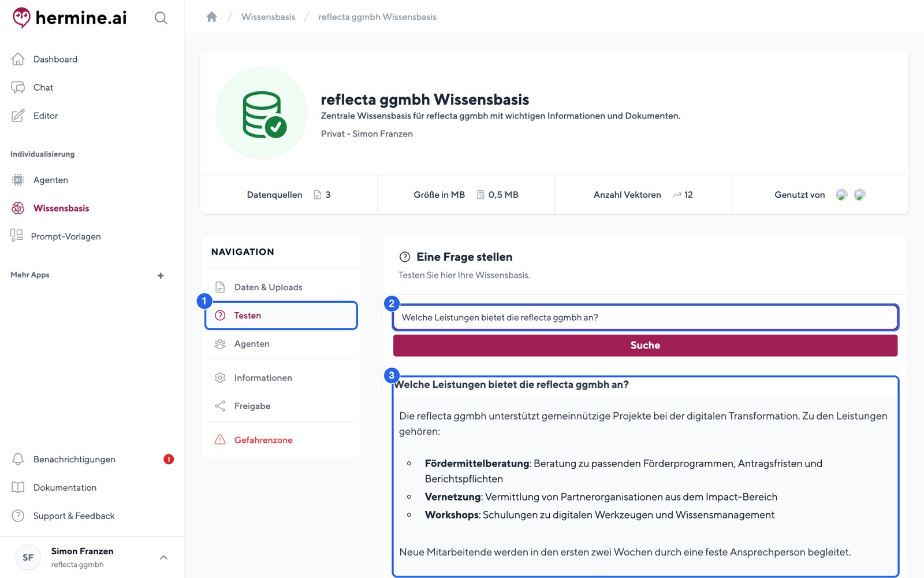Click the Dokumentation book icon
Image resolution: width=924 pixels, height=578 pixels.
tap(18, 487)
